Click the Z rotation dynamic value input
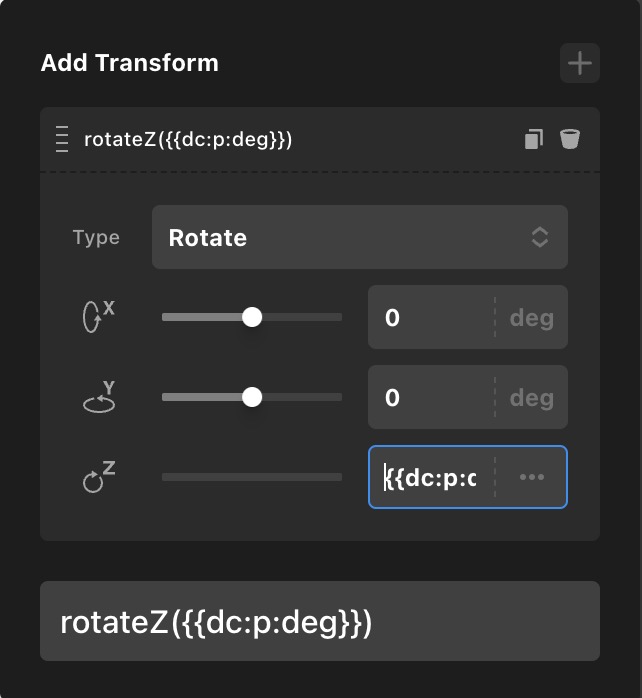Viewport: 642px width, 698px height. tap(432, 477)
